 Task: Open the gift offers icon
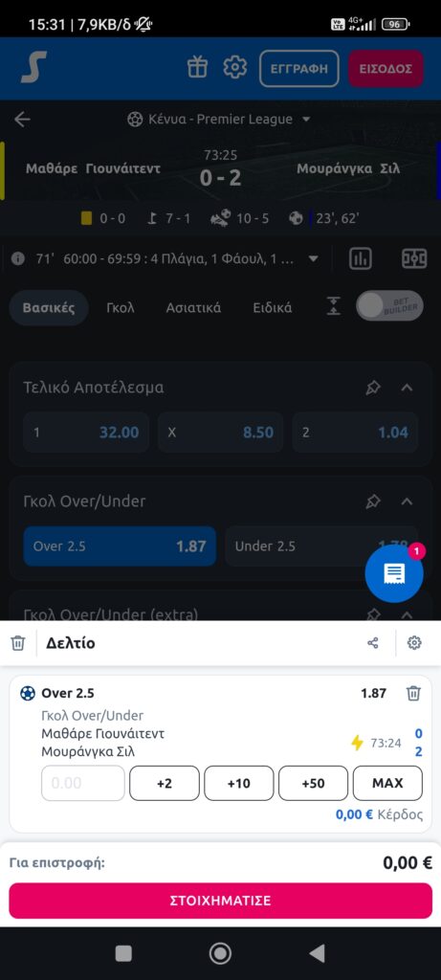[x=197, y=68]
